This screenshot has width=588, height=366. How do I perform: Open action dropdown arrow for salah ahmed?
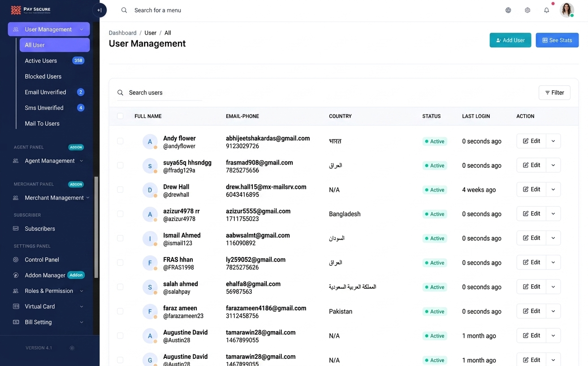point(553,287)
